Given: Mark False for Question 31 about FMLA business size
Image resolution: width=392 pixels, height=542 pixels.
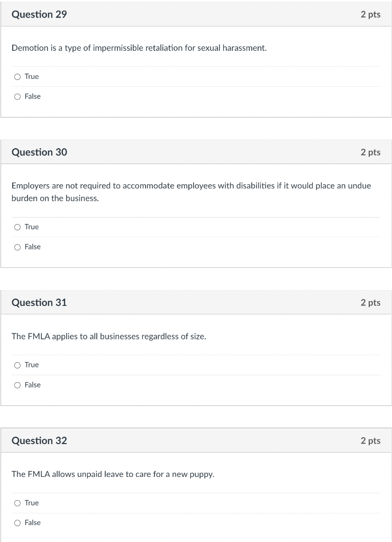Looking at the screenshot, I should (x=17, y=385).
